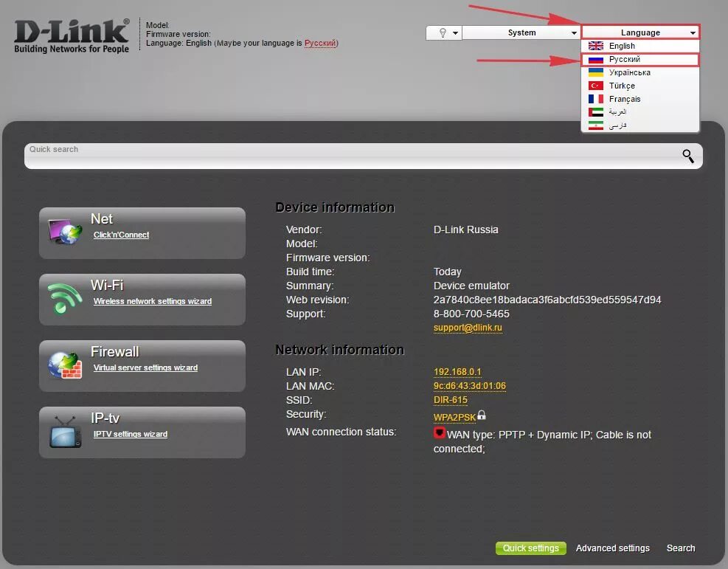Click the UAE flag icon
Viewport: 728px width, 569px height.
pos(596,112)
